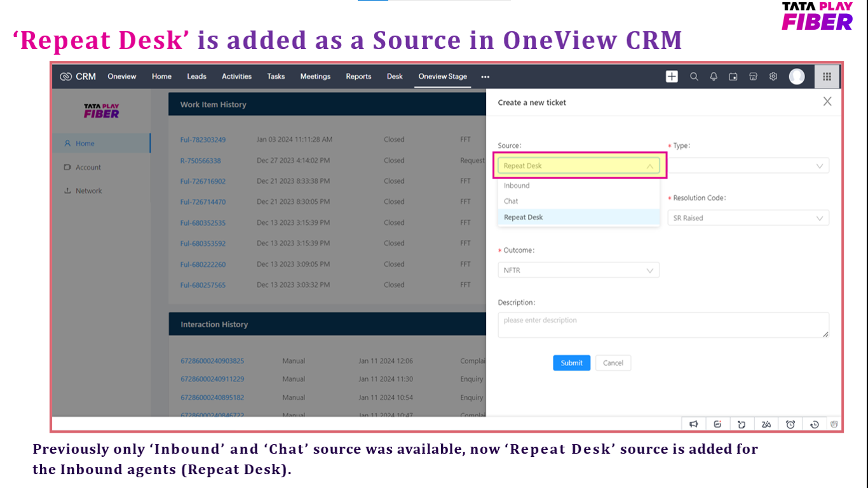Submit the new ticket
Image resolution: width=868 pixels, height=488 pixels.
point(571,363)
